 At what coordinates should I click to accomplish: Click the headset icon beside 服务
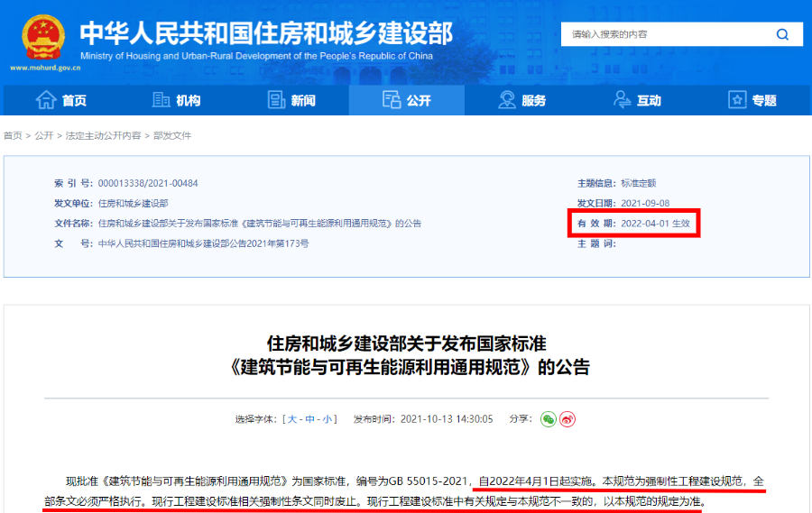[x=507, y=100]
